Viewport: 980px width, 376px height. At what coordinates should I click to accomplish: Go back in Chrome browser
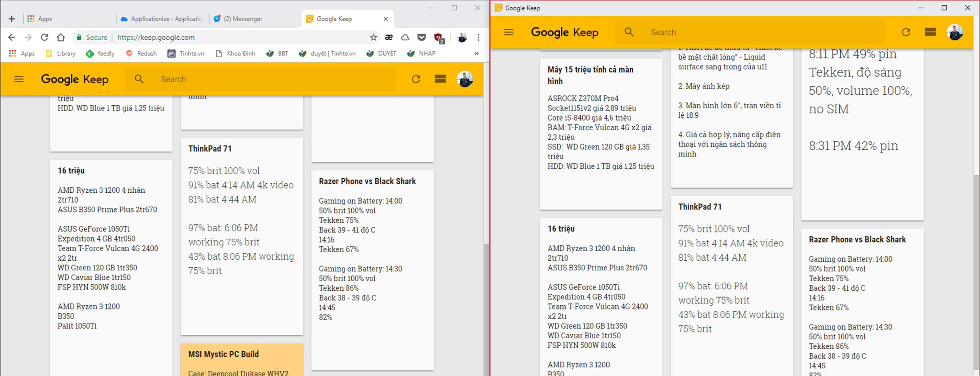pos(12,37)
